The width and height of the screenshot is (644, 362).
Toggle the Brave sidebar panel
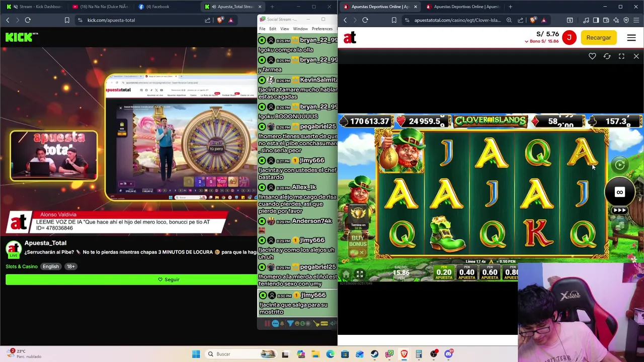(x=596, y=20)
